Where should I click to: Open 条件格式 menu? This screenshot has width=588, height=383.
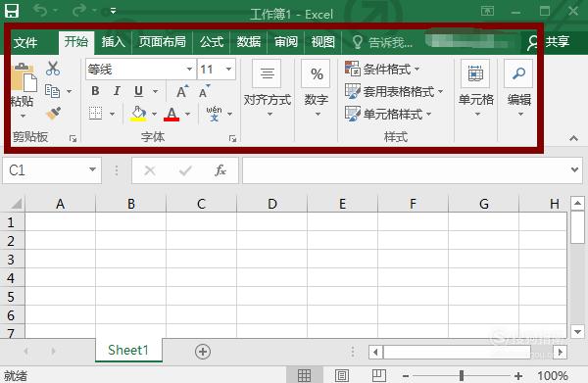pos(382,69)
